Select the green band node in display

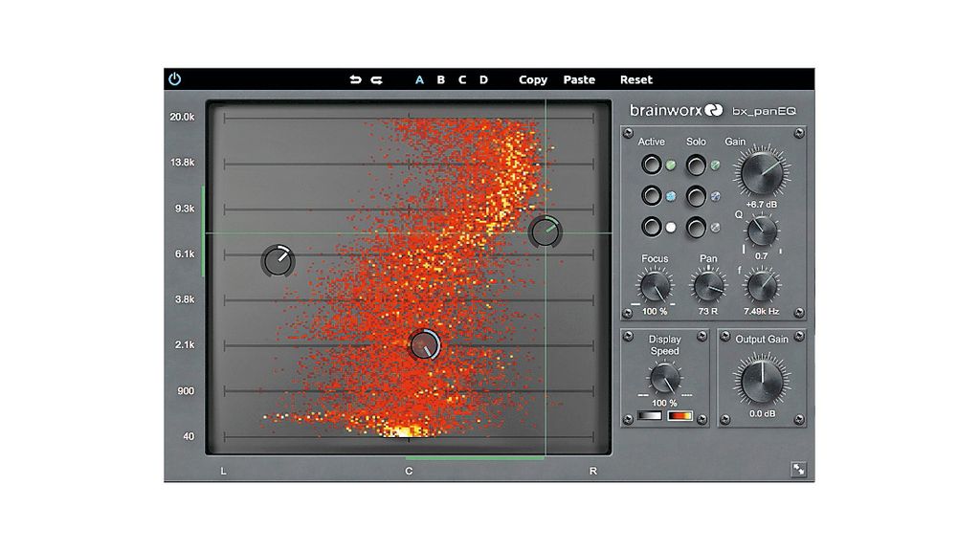(546, 231)
